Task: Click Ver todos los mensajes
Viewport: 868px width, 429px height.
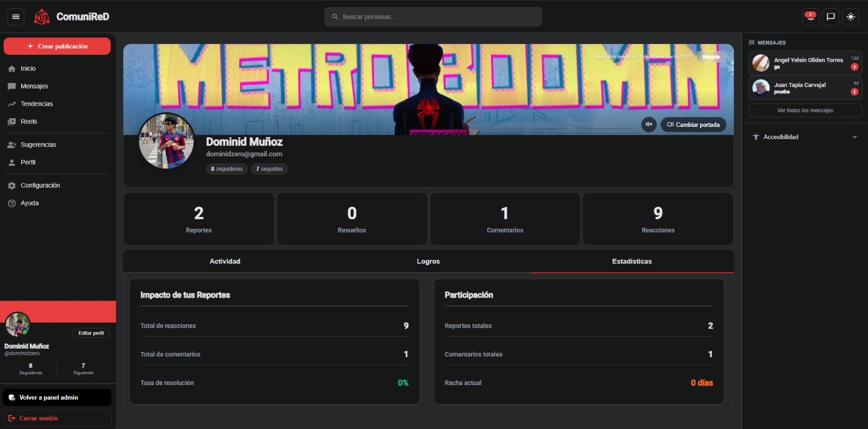Action: tap(805, 111)
